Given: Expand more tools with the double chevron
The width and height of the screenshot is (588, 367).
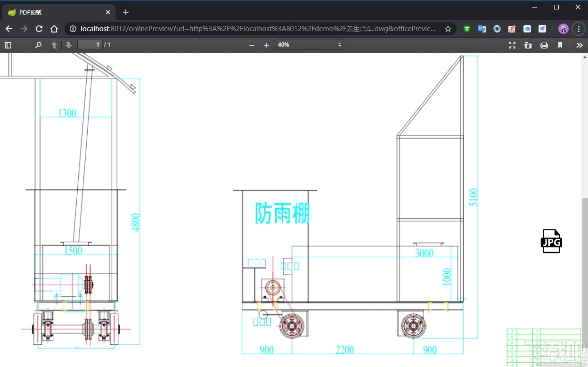Looking at the screenshot, I should tap(580, 45).
